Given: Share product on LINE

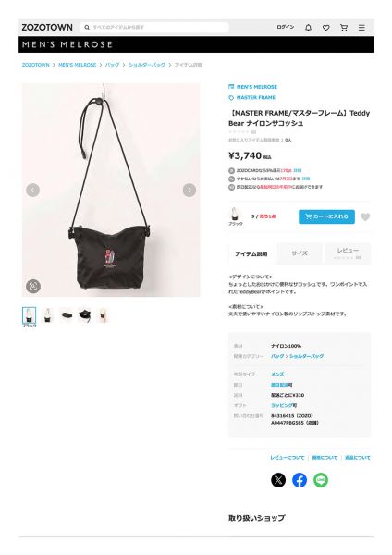Looking at the screenshot, I should coord(321,480).
